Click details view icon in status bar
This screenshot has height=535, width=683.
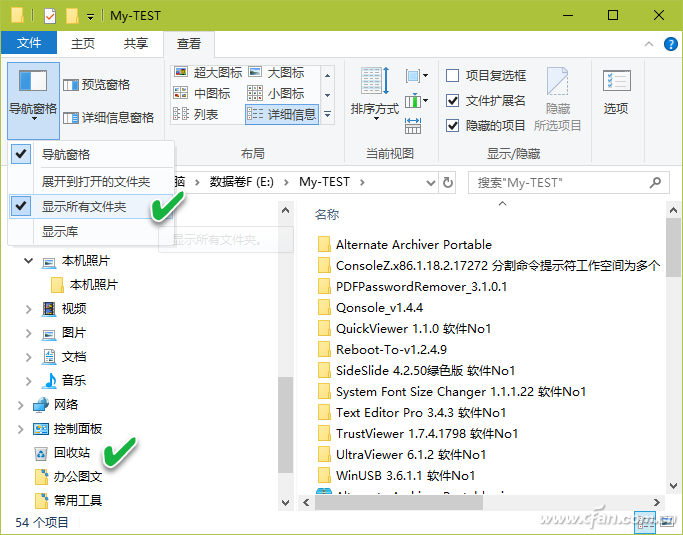click(645, 522)
